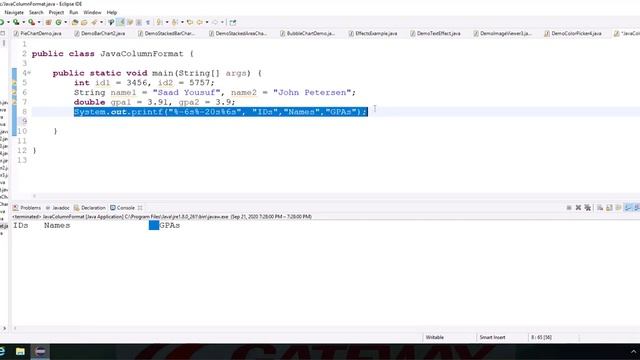Viewport: 640px width, 360px height.
Task: Click the Remove All Terminated Launches icon
Action: [588, 208]
